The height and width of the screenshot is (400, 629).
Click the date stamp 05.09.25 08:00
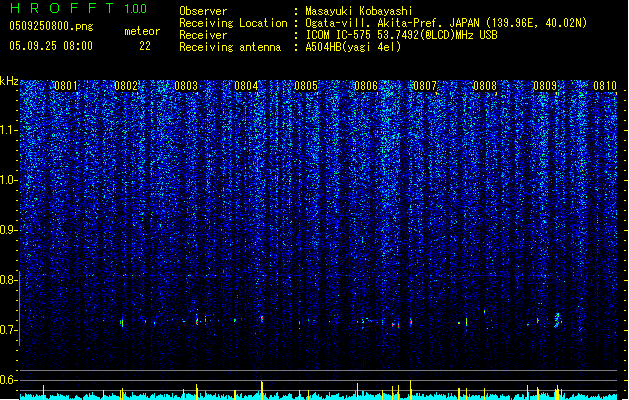coord(51,45)
